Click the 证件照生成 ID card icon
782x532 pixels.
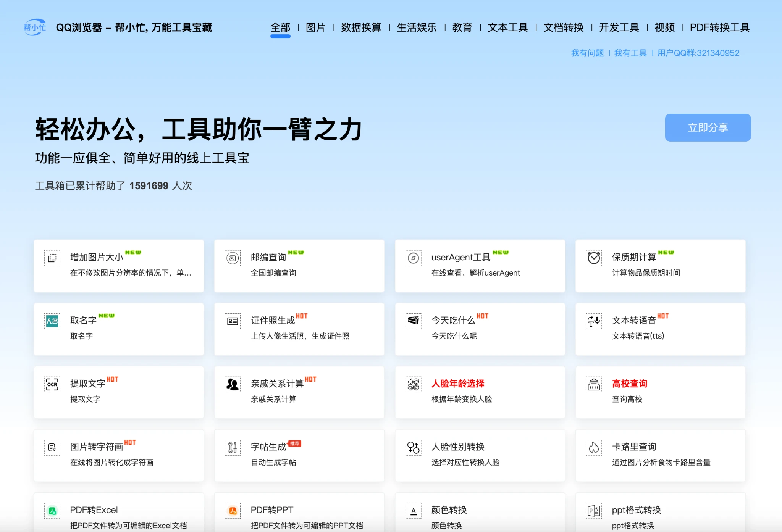pyautogui.click(x=233, y=321)
